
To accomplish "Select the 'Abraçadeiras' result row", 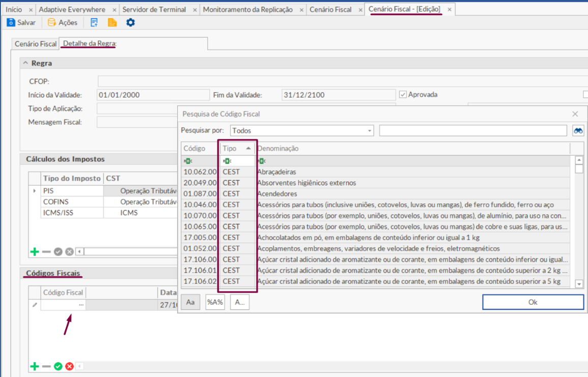I will click(375, 171).
